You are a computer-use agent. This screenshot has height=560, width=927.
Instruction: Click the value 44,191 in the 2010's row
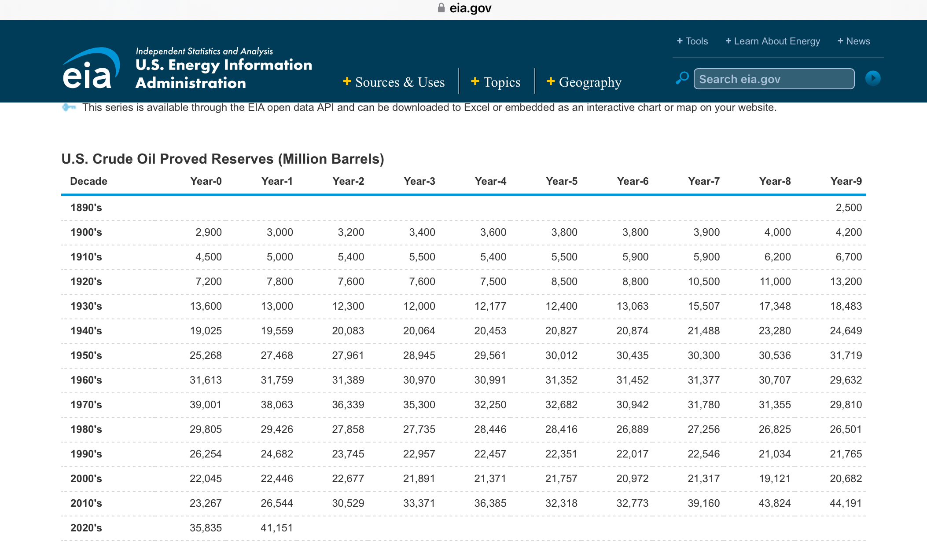pyautogui.click(x=846, y=503)
